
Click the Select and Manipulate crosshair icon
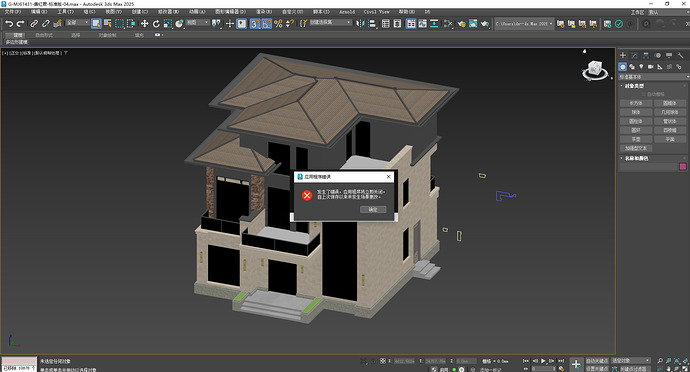[x=229, y=24]
